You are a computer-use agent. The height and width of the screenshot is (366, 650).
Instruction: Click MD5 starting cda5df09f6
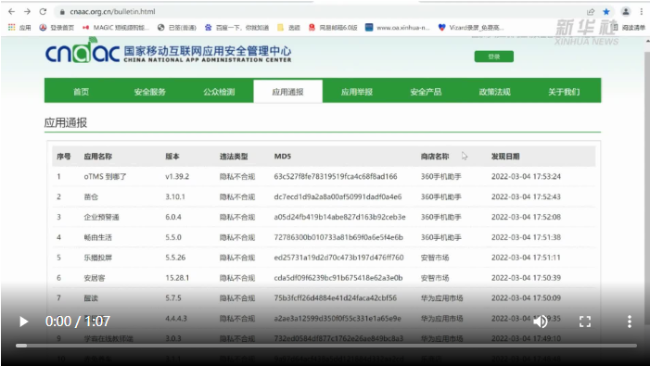click(338, 278)
